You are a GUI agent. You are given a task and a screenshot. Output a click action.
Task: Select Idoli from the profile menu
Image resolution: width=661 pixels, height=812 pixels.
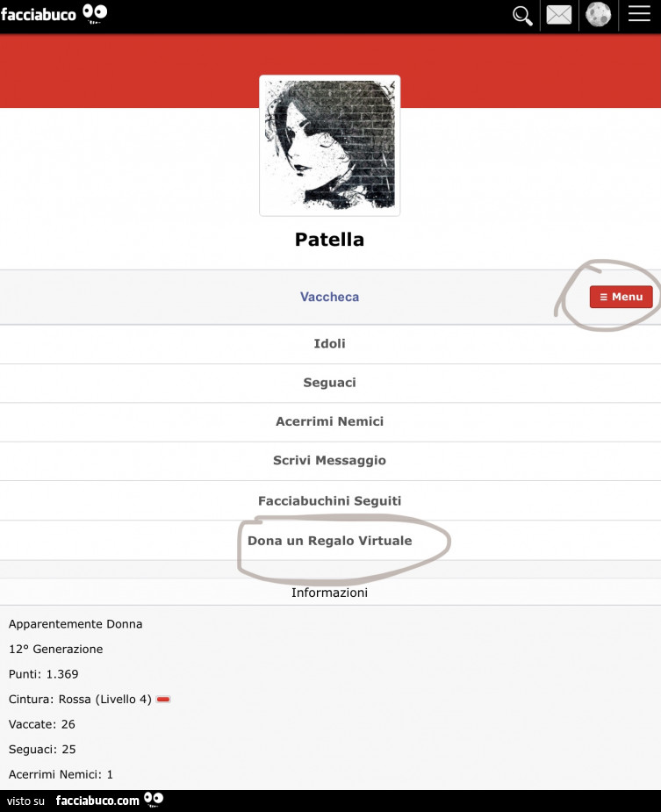(x=329, y=343)
